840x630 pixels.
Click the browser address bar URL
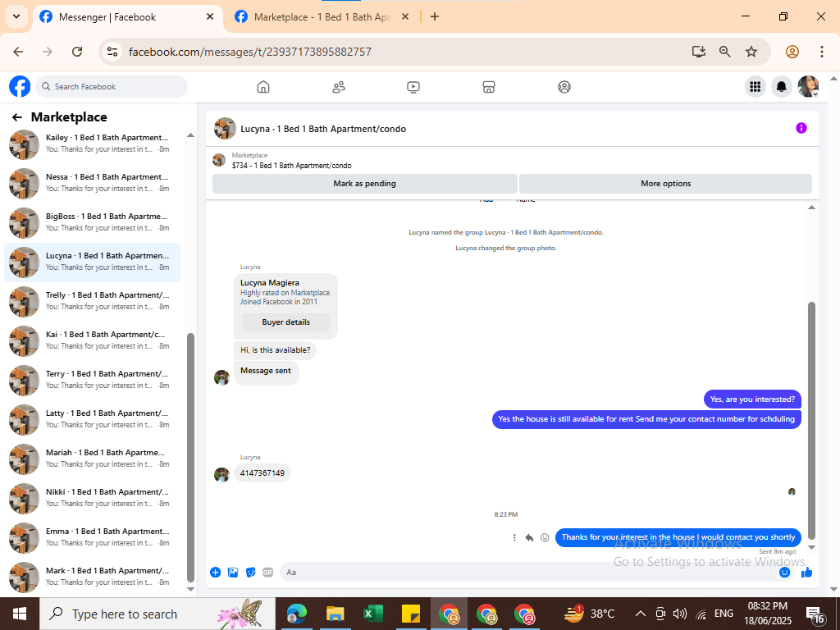click(x=249, y=52)
